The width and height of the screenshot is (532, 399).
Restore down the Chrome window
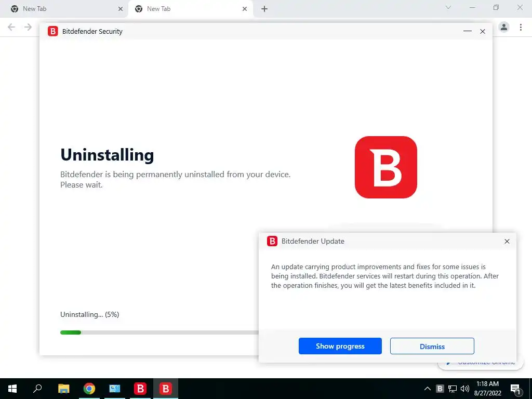pyautogui.click(x=496, y=7)
